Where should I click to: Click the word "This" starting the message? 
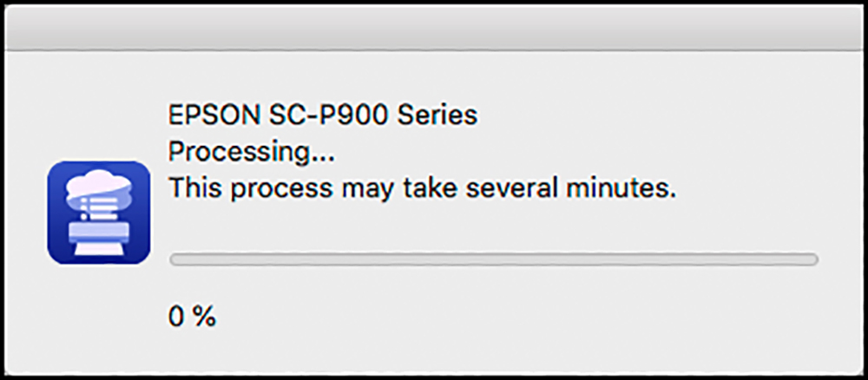pyautogui.click(x=196, y=189)
